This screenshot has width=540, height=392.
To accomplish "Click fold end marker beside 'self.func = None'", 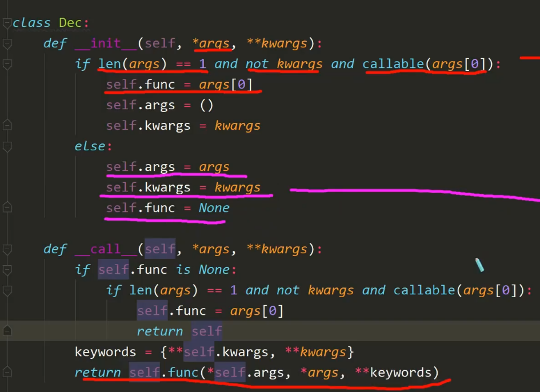I will point(7,207).
